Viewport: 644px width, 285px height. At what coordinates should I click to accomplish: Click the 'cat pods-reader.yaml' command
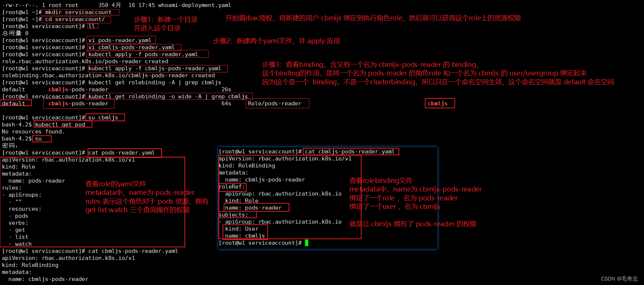click(x=121, y=153)
